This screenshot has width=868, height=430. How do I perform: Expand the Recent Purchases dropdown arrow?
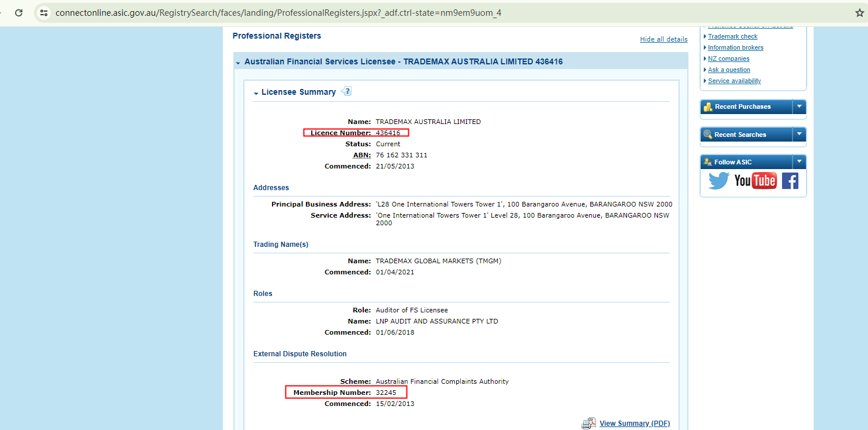click(x=799, y=106)
